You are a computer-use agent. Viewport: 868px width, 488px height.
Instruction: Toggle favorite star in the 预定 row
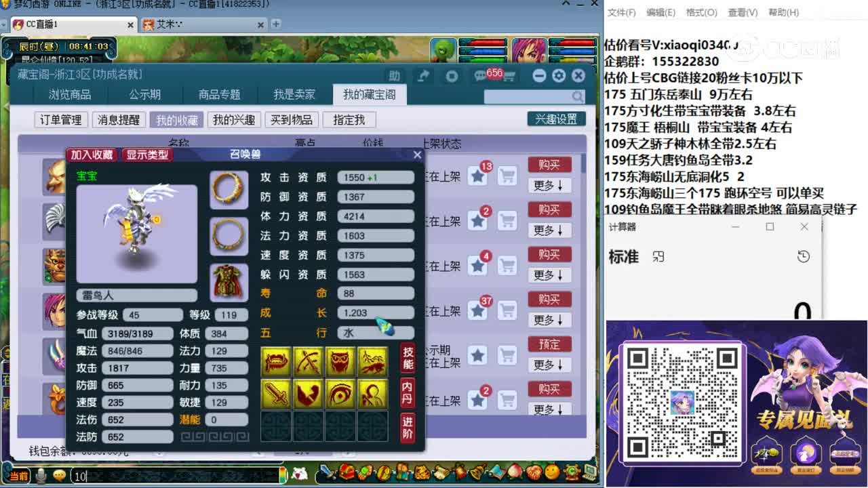[x=478, y=356]
